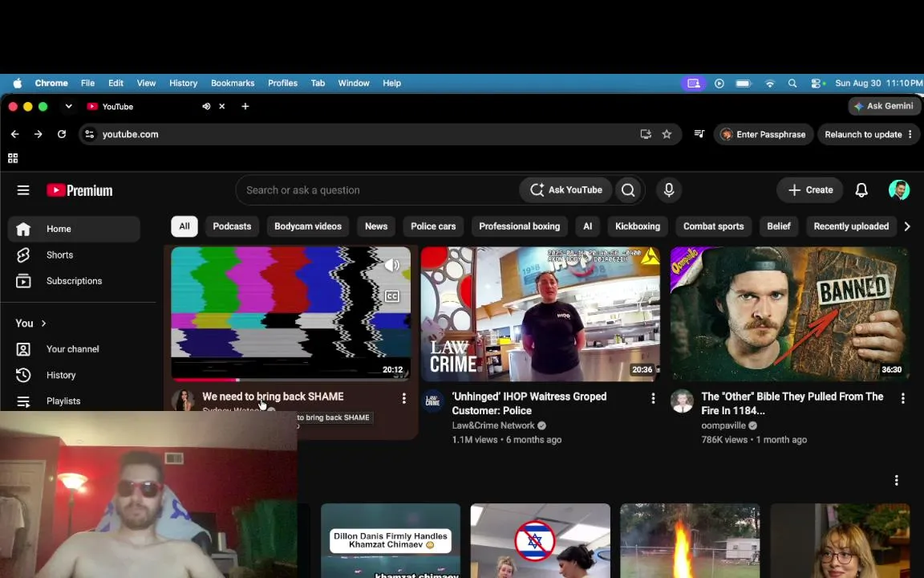Viewport: 924px width, 578px height.
Task: Open the Profiles menu
Action: [282, 83]
